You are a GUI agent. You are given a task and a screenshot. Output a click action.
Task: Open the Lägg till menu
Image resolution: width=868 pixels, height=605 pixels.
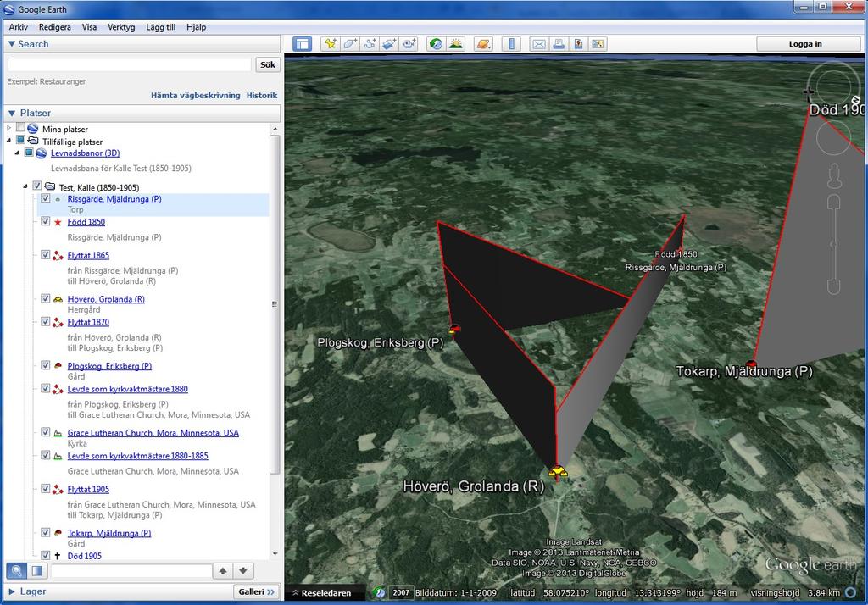pyautogui.click(x=160, y=26)
